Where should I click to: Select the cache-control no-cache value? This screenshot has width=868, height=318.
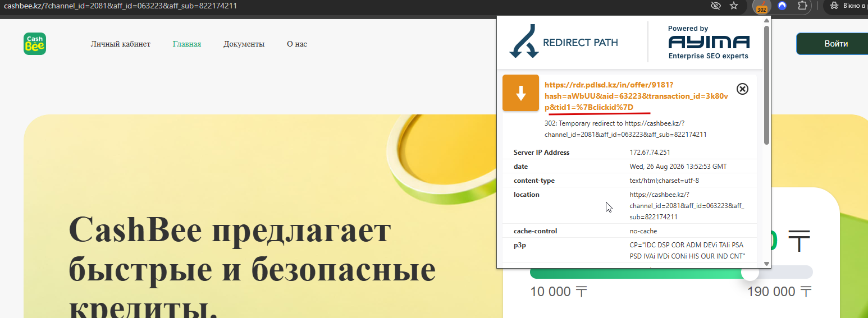pyautogui.click(x=643, y=231)
